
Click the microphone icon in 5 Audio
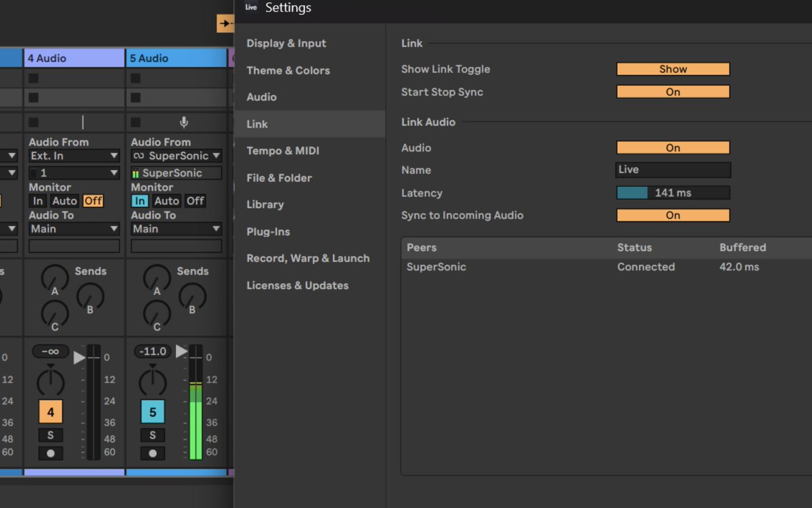click(x=183, y=122)
